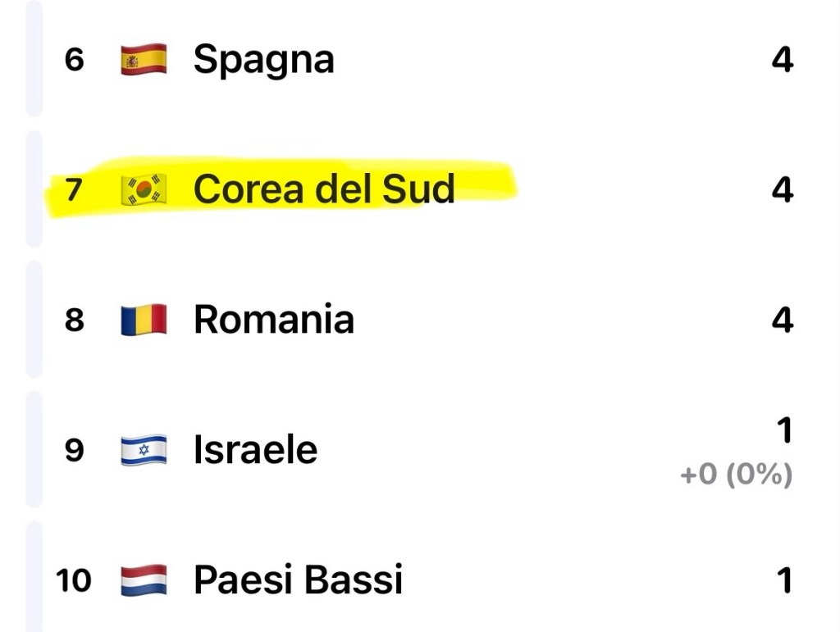This screenshot has height=632, width=840.
Task: Open the Spagna country entry
Action: tap(263, 60)
